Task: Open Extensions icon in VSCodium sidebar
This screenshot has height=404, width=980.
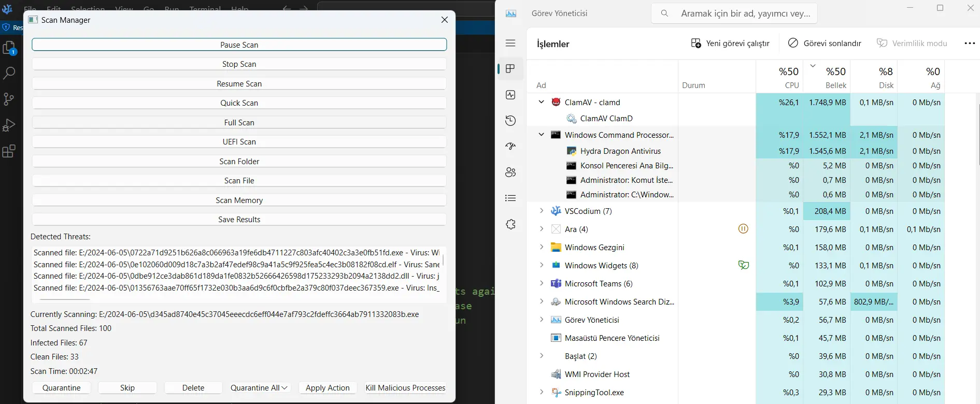Action: (9, 151)
